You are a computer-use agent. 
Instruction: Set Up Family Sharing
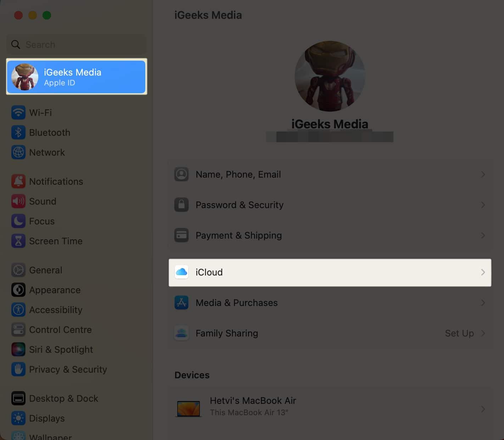[459, 333]
